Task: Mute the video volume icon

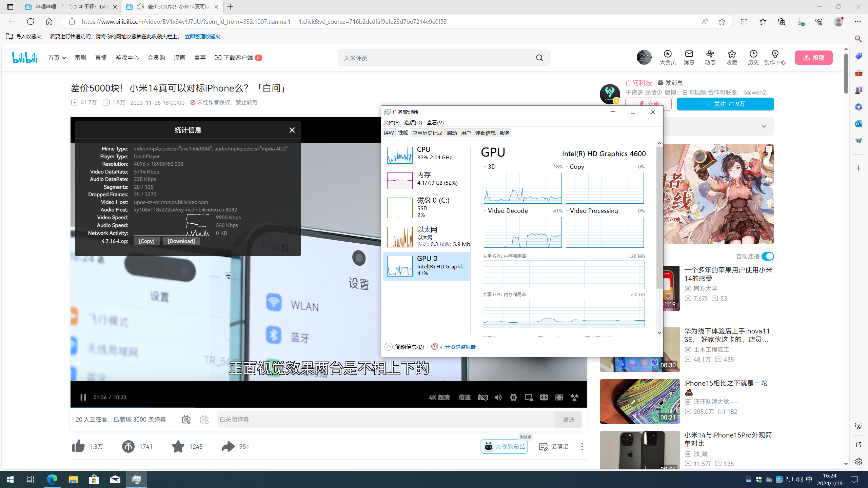Action: pyautogui.click(x=498, y=397)
